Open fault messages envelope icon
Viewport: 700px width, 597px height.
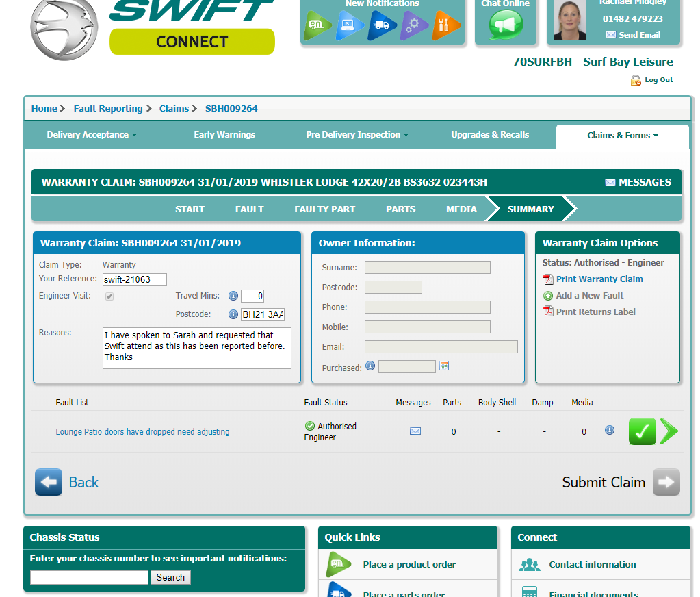415,431
